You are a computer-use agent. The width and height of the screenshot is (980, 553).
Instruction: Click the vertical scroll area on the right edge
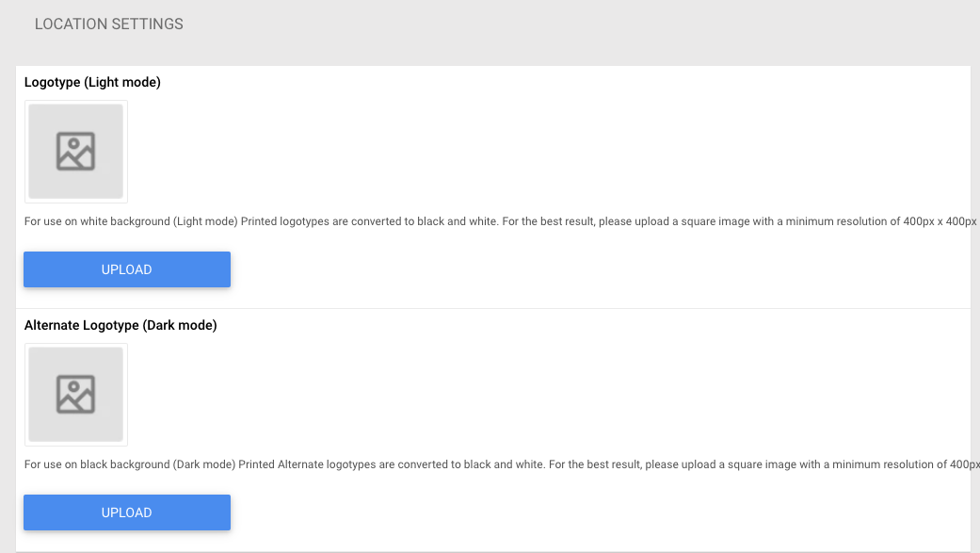click(975, 283)
